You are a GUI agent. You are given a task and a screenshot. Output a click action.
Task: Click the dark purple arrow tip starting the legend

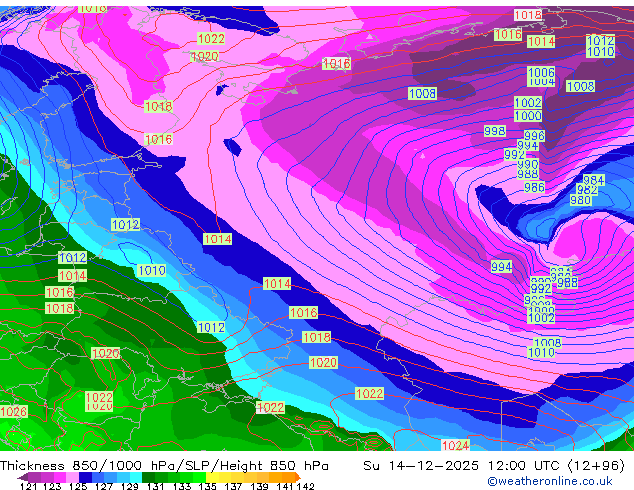23,477
